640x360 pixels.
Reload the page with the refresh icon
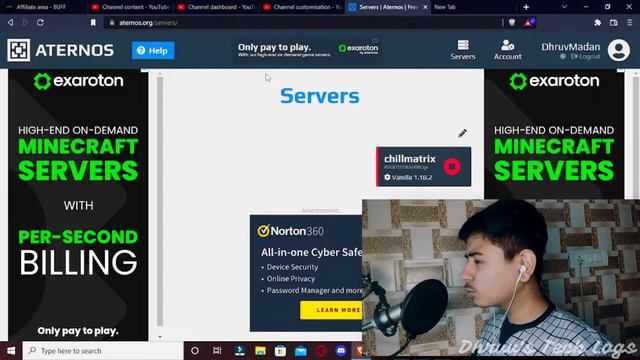pyautogui.click(x=40, y=22)
